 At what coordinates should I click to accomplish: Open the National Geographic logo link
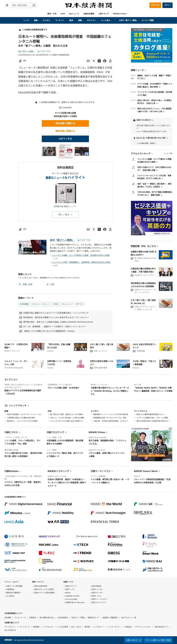coord(46,561)
